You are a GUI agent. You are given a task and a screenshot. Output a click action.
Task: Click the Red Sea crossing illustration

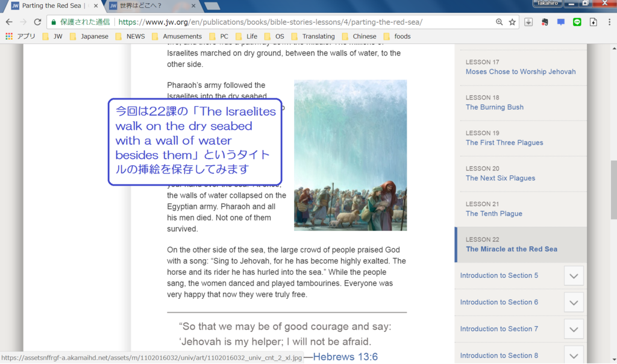350,155
